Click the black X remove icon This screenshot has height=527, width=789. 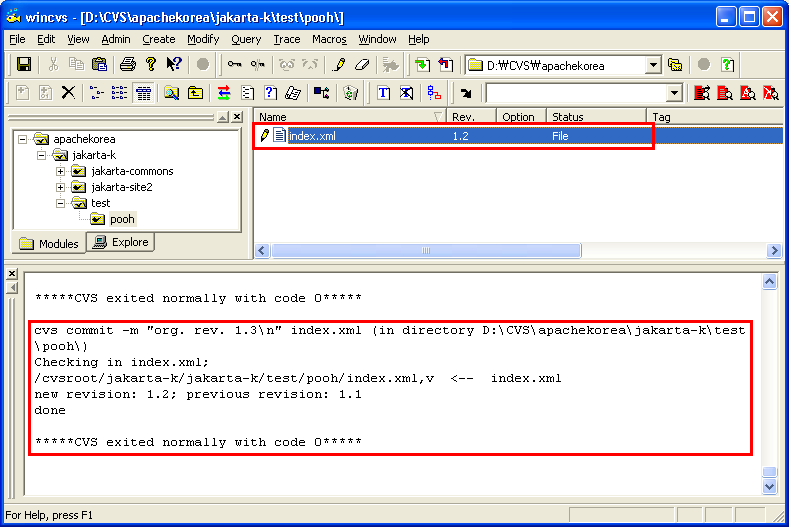click(x=68, y=93)
